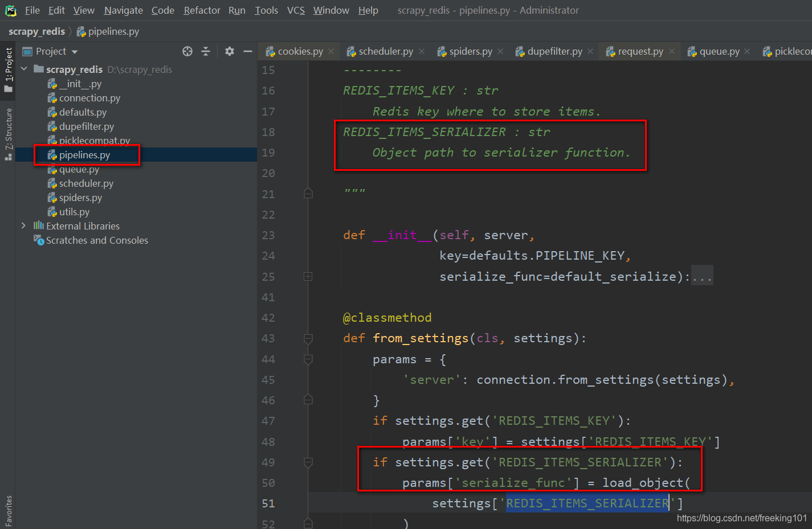This screenshot has width=812, height=529.
Task: Switch to the dupefilter.py tab
Action: coord(554,51)
